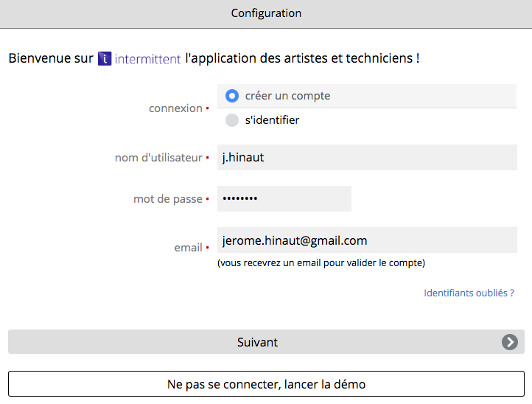Click the "Bienvenue sur" welcome text

pyautogui.click(x=51, y=58)
